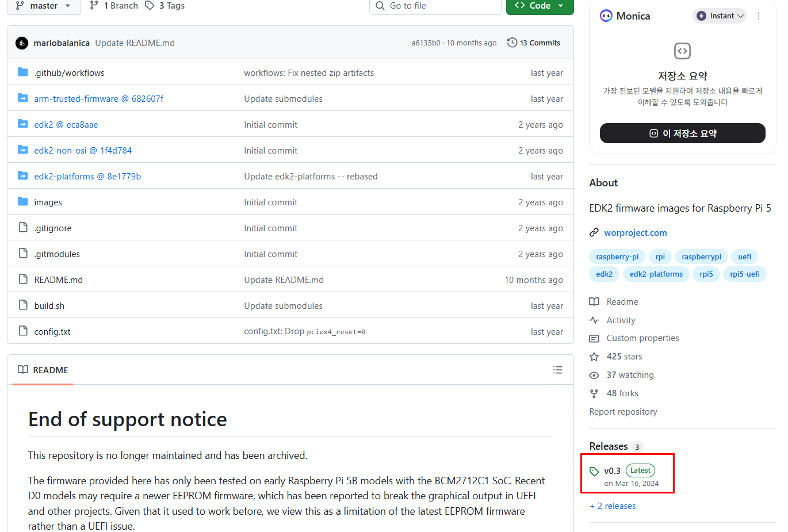View Custom properties of the repository

(634, 338)
